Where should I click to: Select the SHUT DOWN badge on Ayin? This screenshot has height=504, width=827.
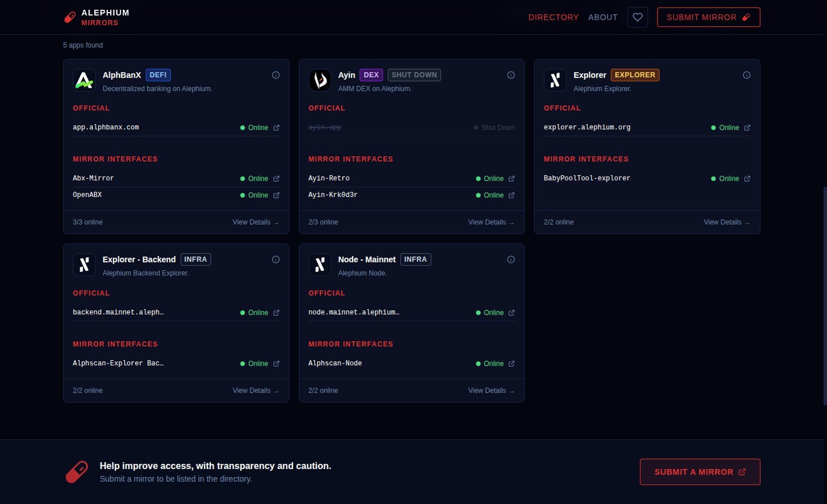coord(414,75)
